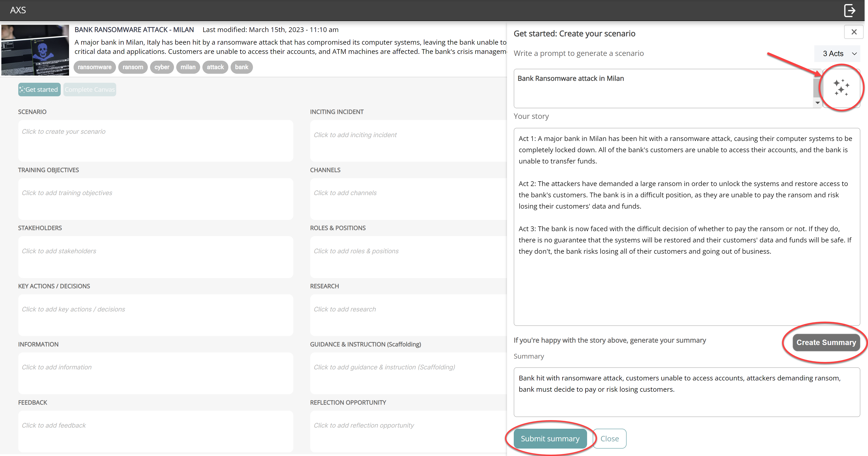Viewport: 868px width, 456px height.
Task: Click the AXS logo text
Action: click(18, 10)
